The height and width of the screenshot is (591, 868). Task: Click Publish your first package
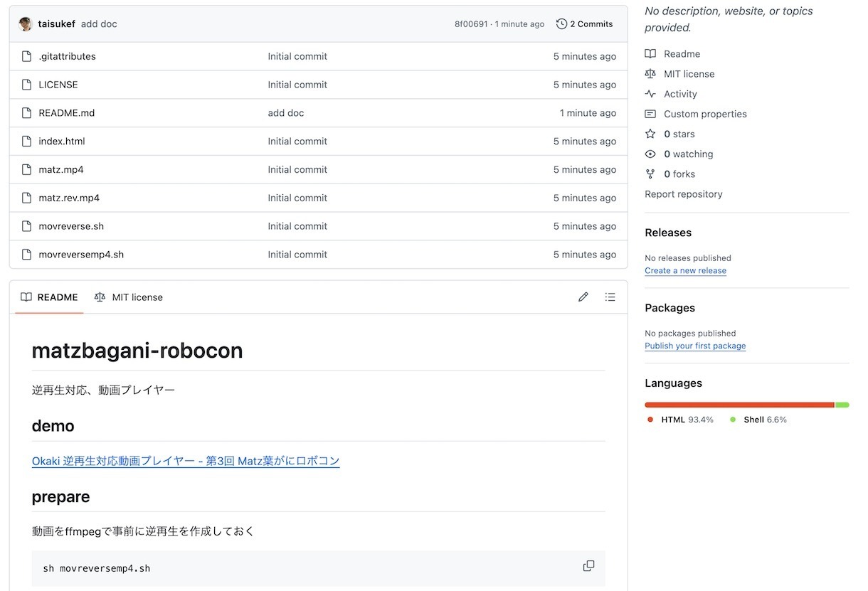pos(695,346)
